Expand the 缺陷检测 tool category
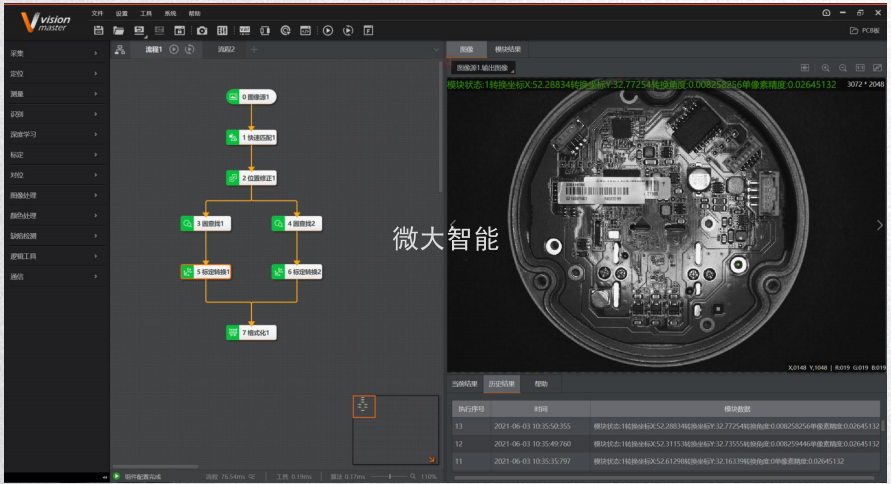The height and width of the screenshot is (484, 891). pos(55,236)
